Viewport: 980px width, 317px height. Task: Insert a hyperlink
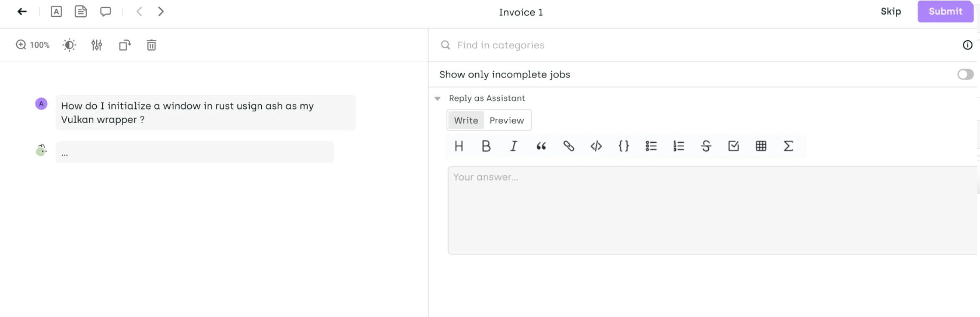(x=569, y=146)
